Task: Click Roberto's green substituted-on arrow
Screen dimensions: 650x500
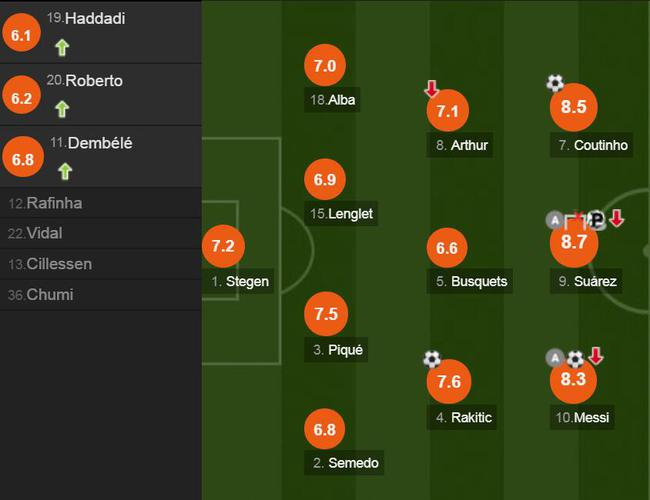Action: coord(62,108)
